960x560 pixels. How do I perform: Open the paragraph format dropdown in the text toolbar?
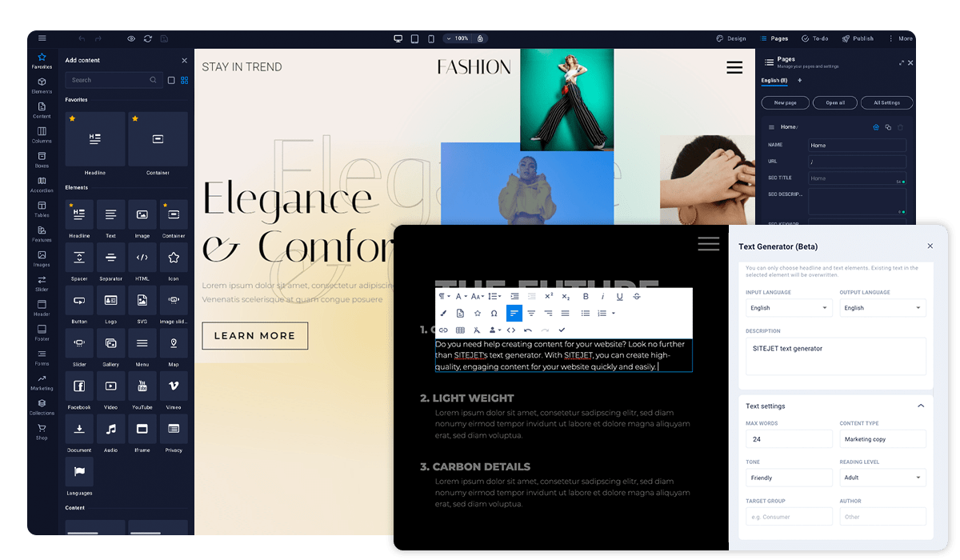tap(444, 296)
